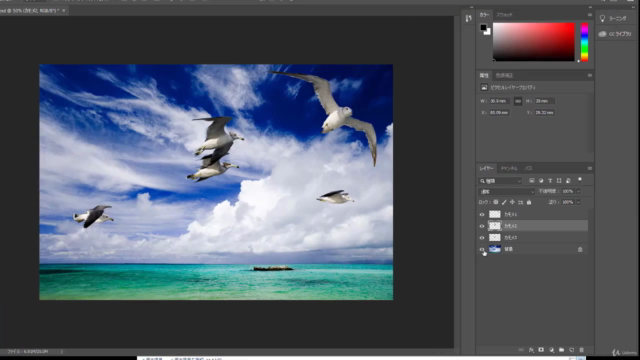Add a layer mask
The width and height of the screenshot is (640, 360).
tap(541, 350)
